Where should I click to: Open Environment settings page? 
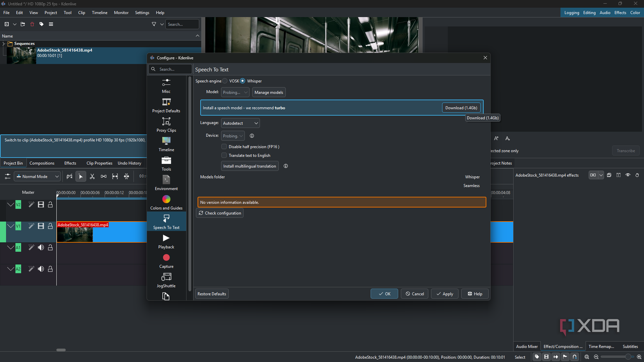point(166,183)
